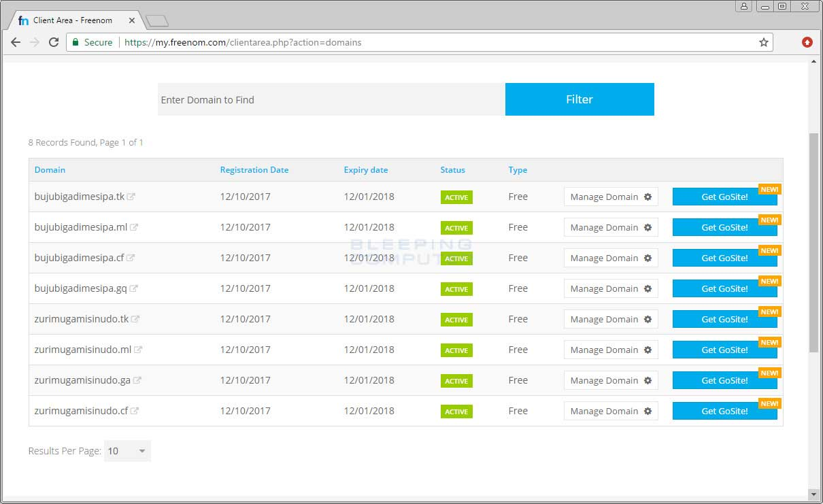The width and height of the screenshot is (823, 504).
Task: Click Free type cell for bujubigadimesipa.gq
Action: (x=518, y=288)
